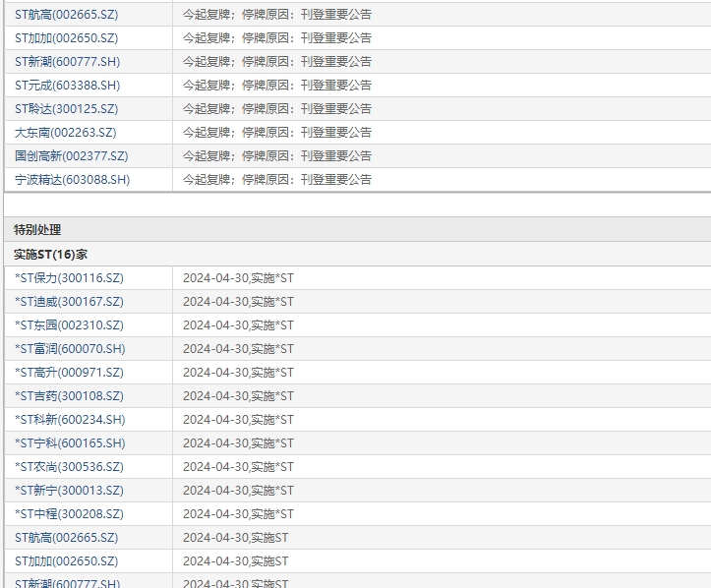Click the *ST高升(000971.SZ) link

[x=69, y=373]
